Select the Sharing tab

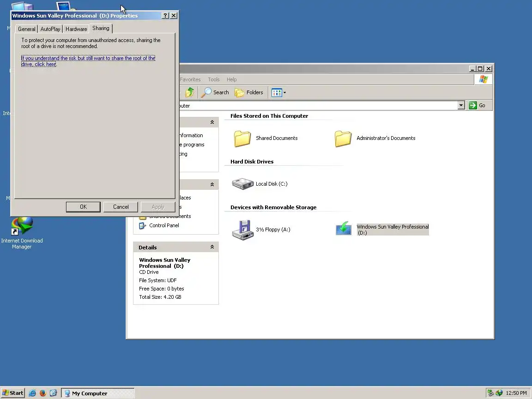coord(101,28)
